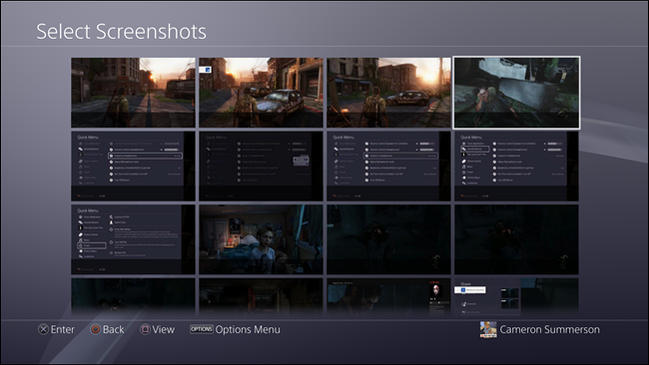The width and height of the screenshot is (649, 365).
Task: Click the Enter label in the footer
Action: tap(62, 329)
